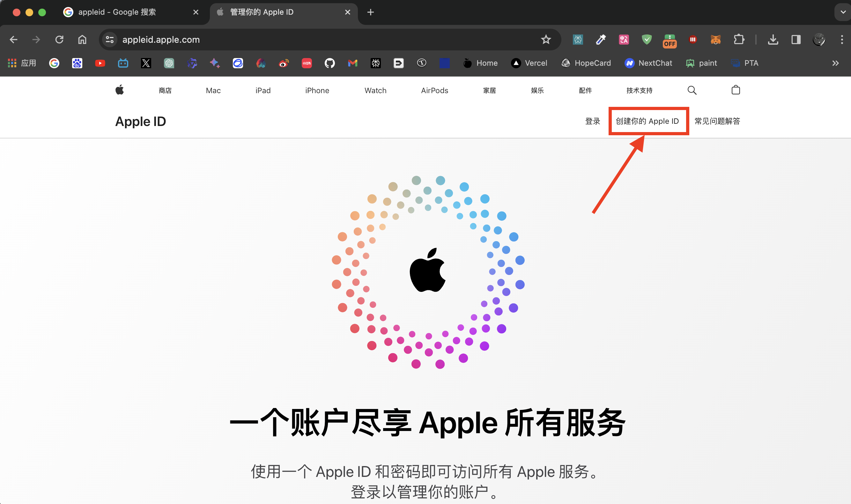Viewport: 851px width, 504px height.
Task: Click the OFF extension toggle icon
Action: (x=670, y=41)
